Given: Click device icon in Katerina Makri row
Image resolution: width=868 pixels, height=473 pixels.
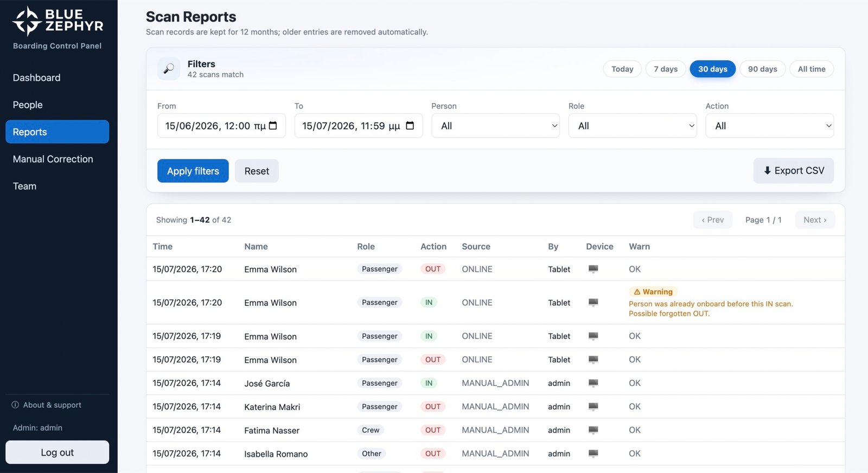Looking at the screenshot, I should [593, 406].
